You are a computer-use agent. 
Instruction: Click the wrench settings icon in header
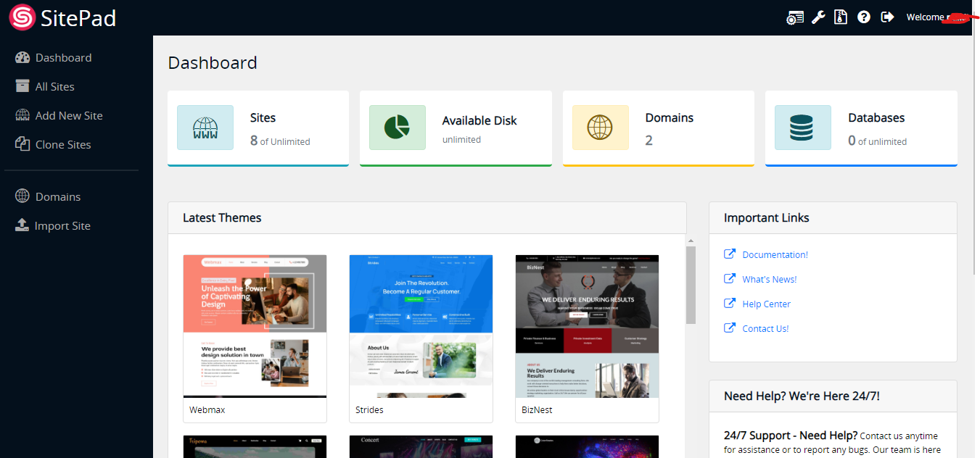click(818, 17)
